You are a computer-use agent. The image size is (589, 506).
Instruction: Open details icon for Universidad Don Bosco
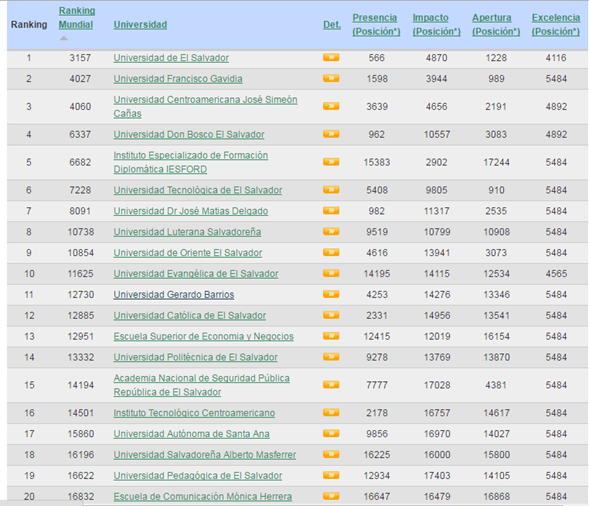[x=331, y=134]
